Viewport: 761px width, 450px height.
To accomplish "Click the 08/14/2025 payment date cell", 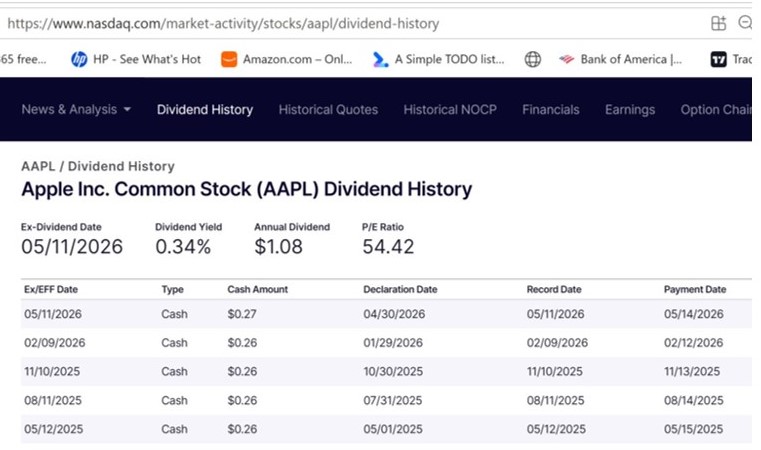I will [x=694, y=400].
